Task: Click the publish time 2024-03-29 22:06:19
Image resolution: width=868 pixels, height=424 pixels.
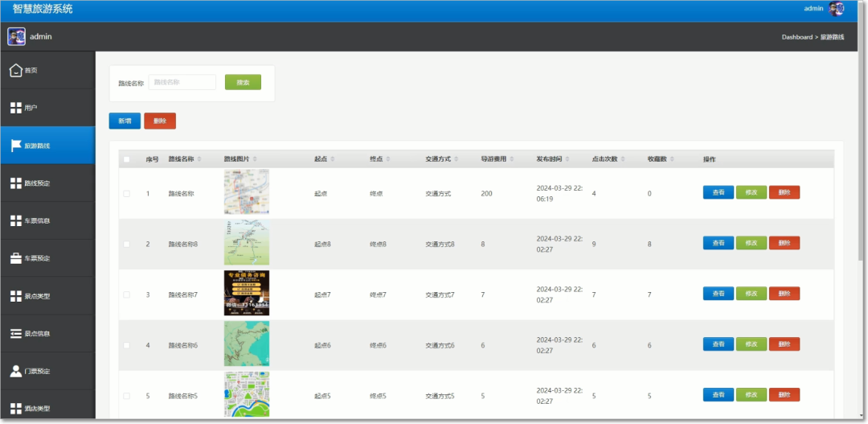Action: tap(559, 193)
